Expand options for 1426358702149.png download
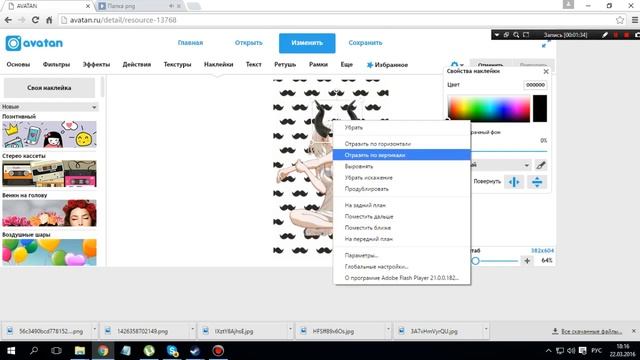The image size is (640, 360). click(192, 329)
